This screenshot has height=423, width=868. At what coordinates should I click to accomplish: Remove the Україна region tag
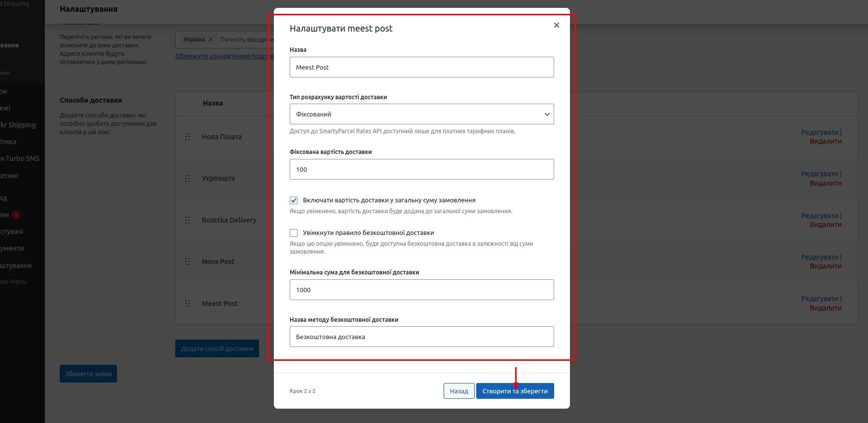pos(211,39)
